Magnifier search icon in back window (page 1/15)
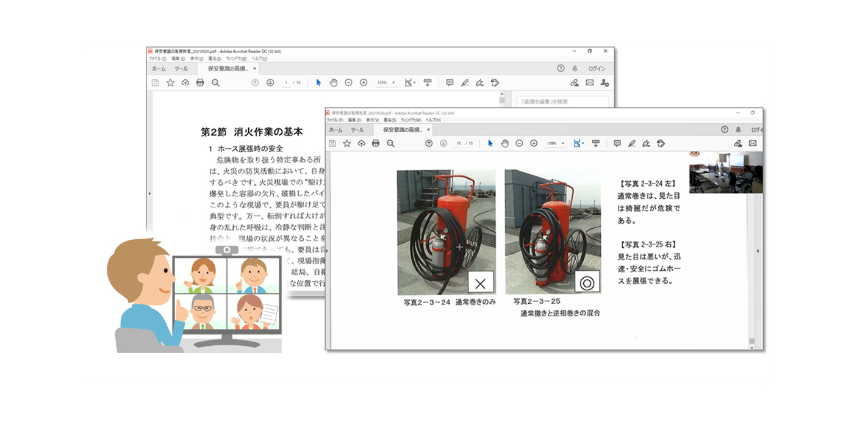The width and height of the screenshot is (868, 427). [x=215, y=82]
